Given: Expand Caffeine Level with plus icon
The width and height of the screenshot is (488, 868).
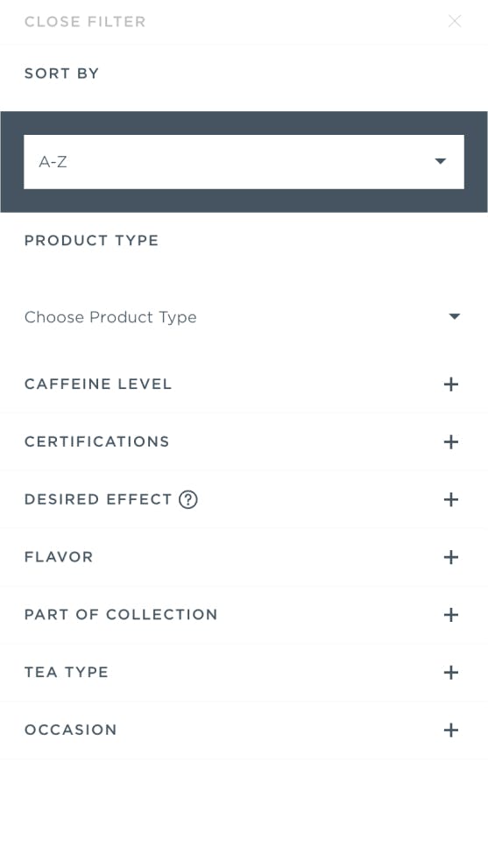Looking at the screenshot, I should tap(451, 385).
